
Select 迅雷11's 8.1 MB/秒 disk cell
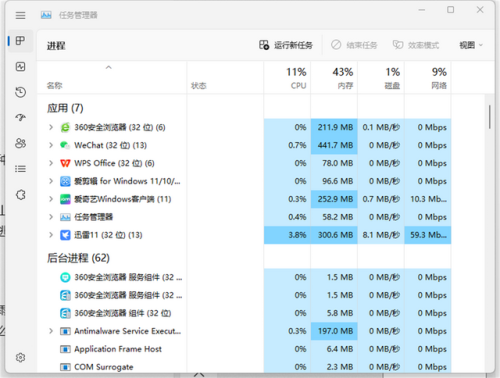(381, 235)
